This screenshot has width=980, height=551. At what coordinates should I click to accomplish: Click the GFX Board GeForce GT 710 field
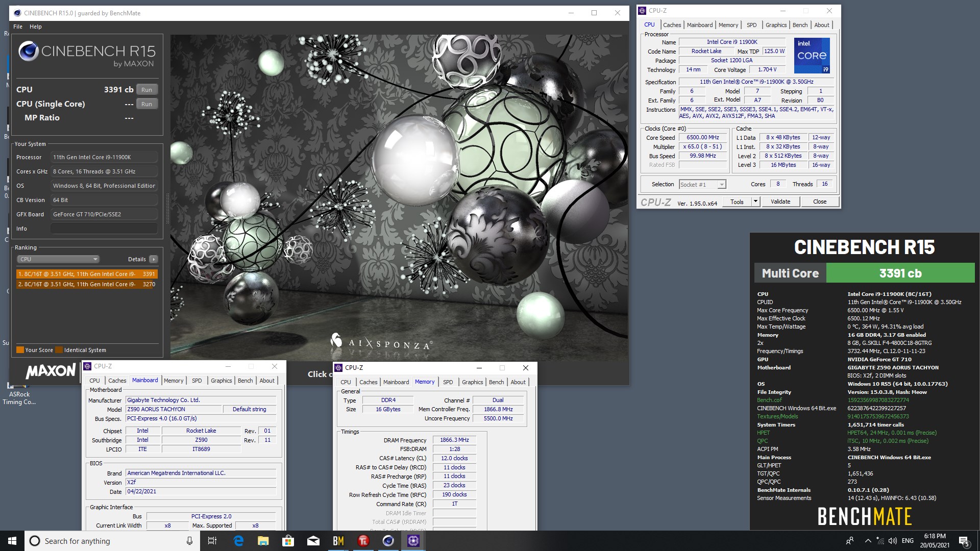[104, 214]
